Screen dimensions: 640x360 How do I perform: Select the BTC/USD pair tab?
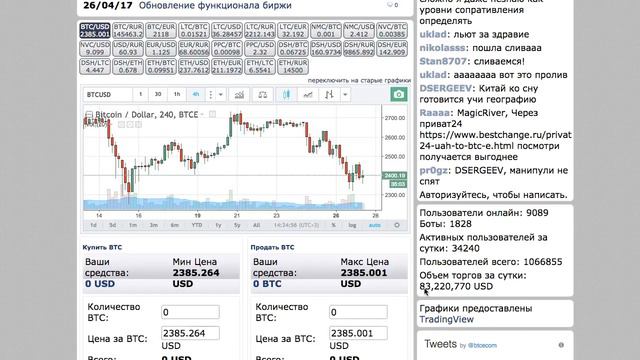(95, 31)
